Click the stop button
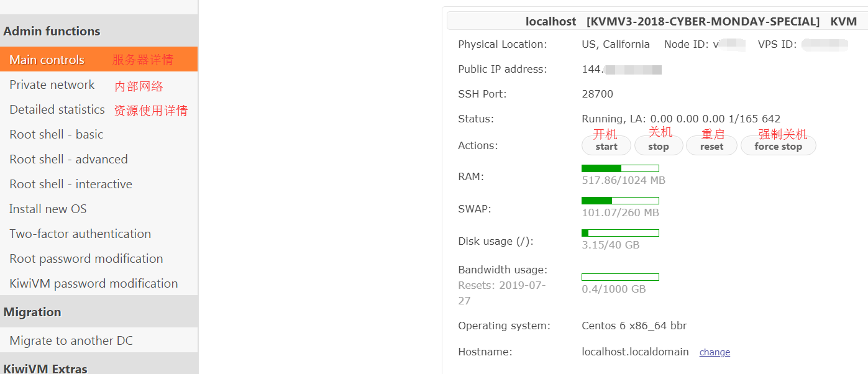The image size is (868, 374). [659, 147]
